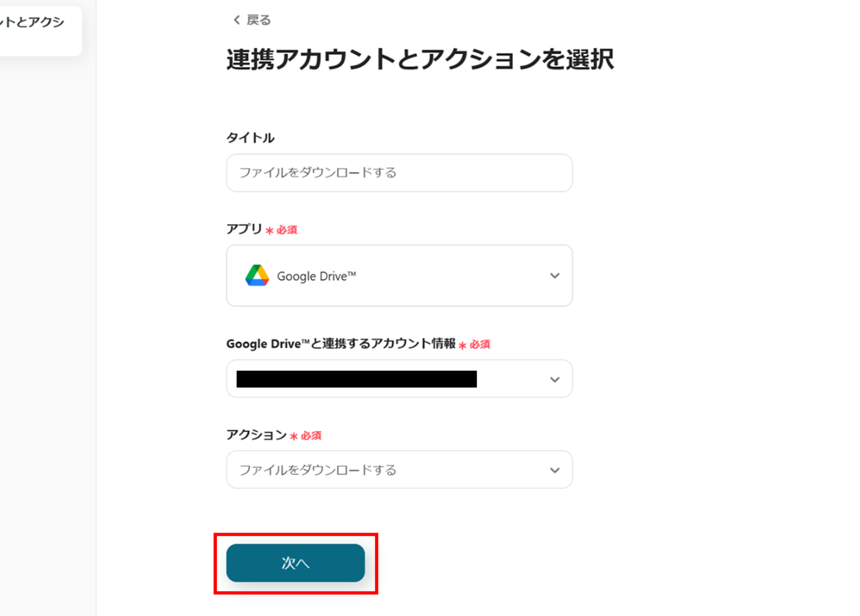The height and width of the screenshot is (616, 860).
Task: Click the アプリ field label
Action: [x=244, y=230]
